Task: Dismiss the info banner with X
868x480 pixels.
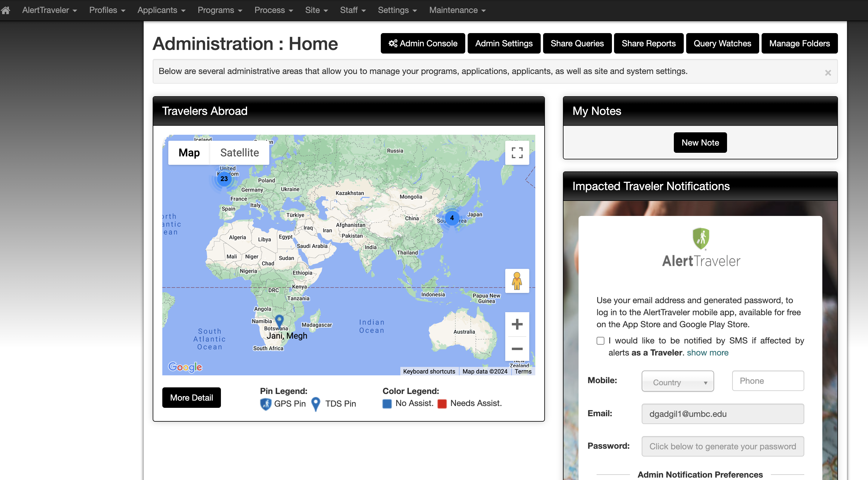Action: [x=828, y=73]
